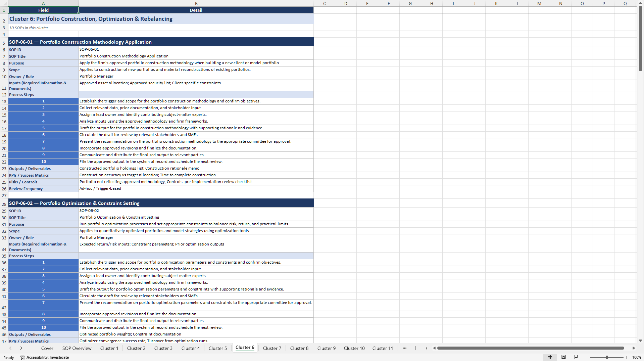Image resolution: width=644 pixels, height=361 pixels.
Task: Click the Cluster 6 title cell
Action: pyautogui.click(x=161, y=19)
